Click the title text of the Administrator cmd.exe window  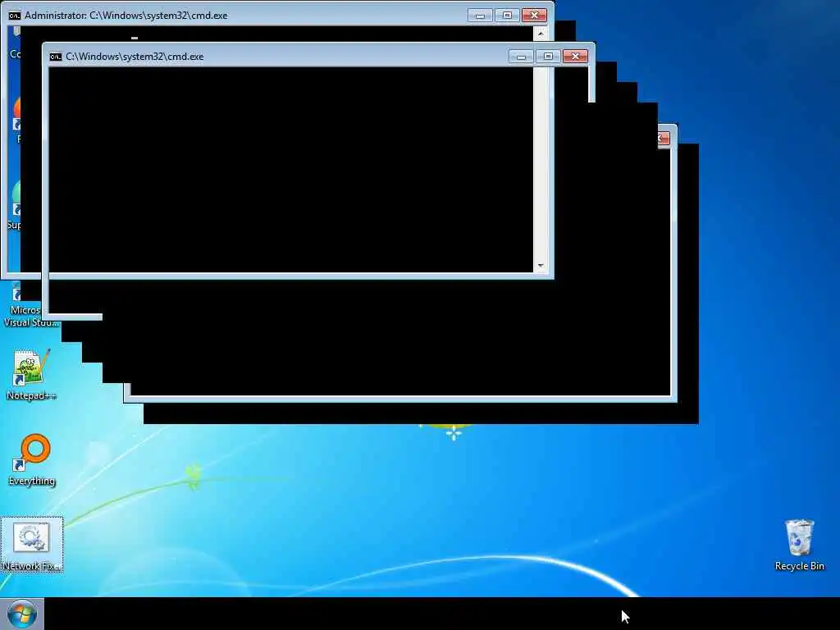pyautogui.click(x=126, y=16)
